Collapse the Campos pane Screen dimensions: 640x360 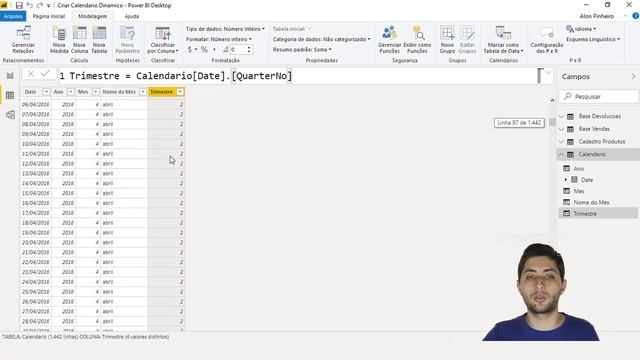pyautogui.click(x=633, y=76)
